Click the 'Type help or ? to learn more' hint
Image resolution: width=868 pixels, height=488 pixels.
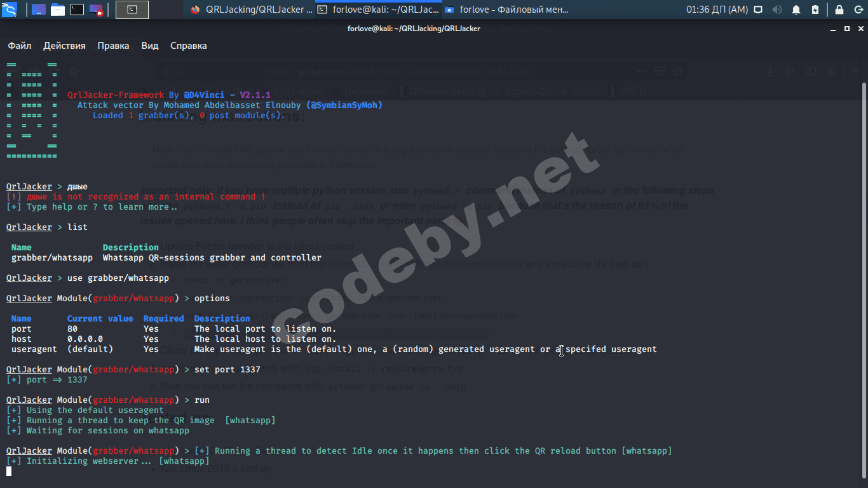pos(93,207)
